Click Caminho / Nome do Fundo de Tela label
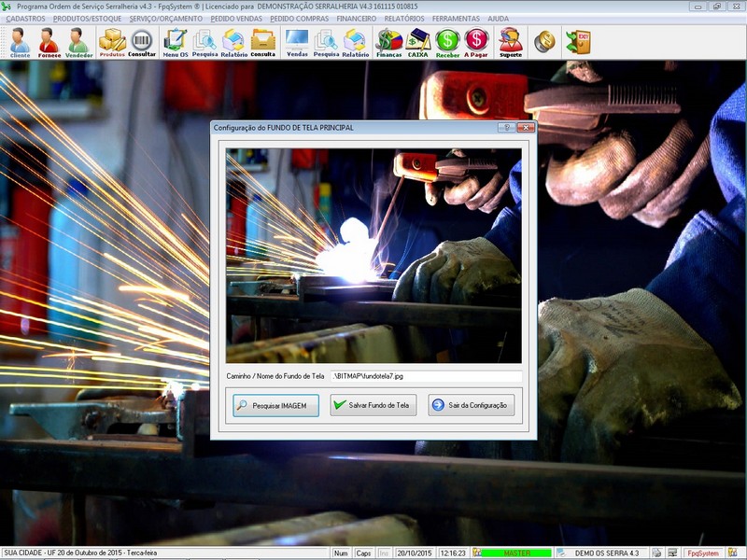747x560 pixels. 275,376
